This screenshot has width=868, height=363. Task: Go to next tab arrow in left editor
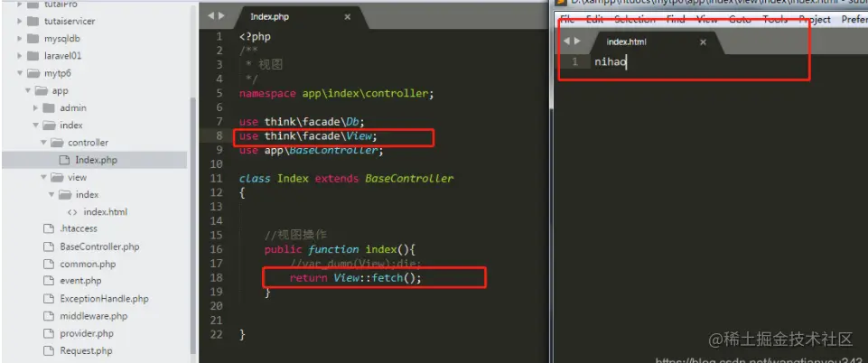tap(221, 16)
